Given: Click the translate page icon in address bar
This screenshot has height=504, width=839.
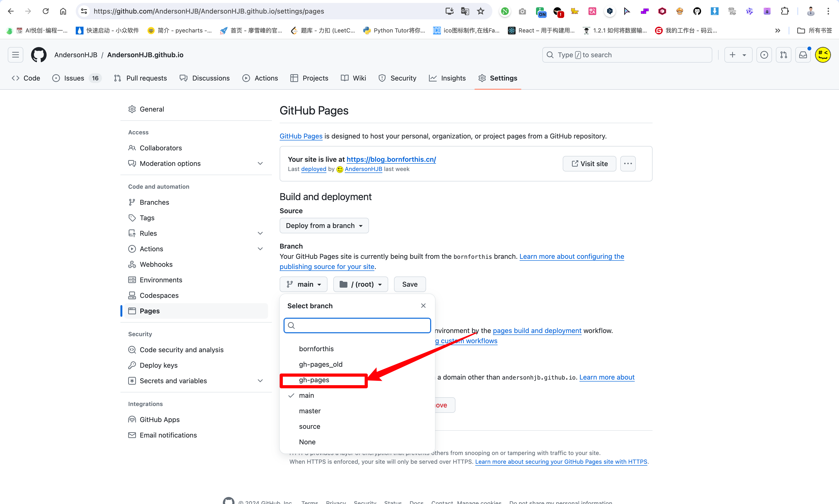Looking at the screenshot, I should point(465,11).
